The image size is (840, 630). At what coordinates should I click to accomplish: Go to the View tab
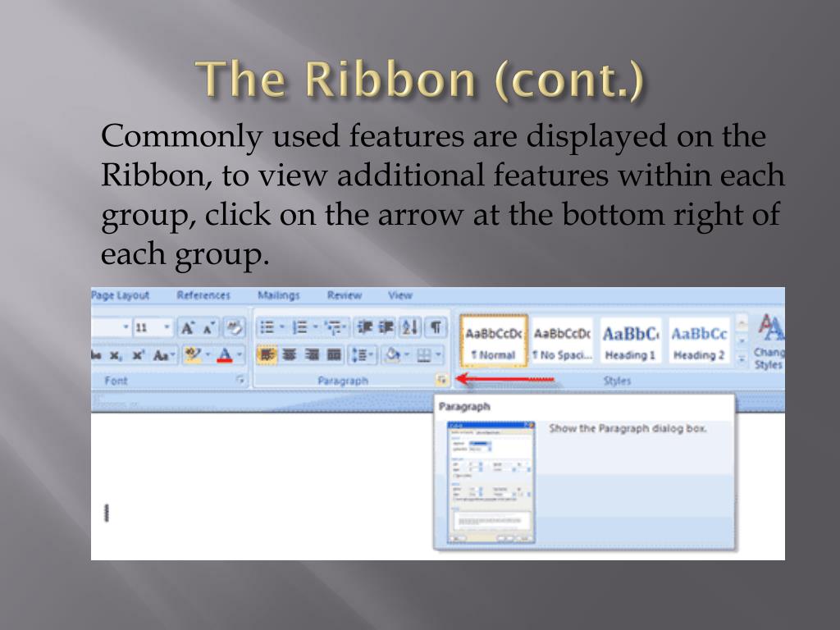(400, 295)
